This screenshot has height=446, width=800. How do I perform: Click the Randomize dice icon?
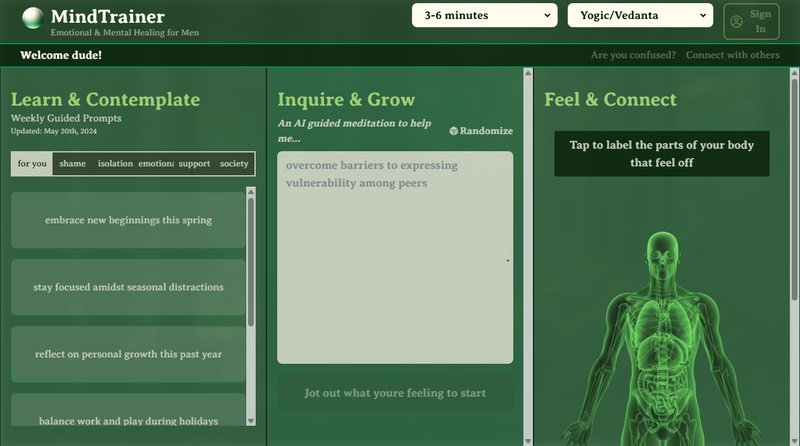click(x=453, y=131)
